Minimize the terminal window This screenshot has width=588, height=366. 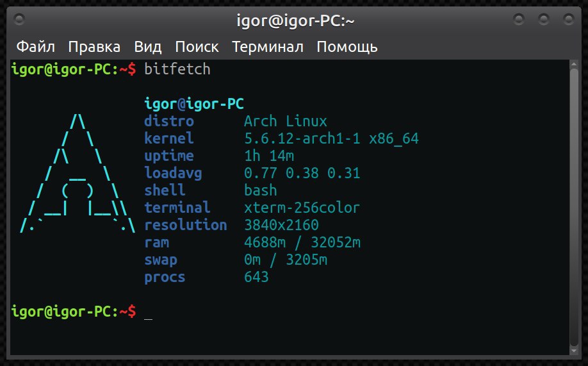519,19
